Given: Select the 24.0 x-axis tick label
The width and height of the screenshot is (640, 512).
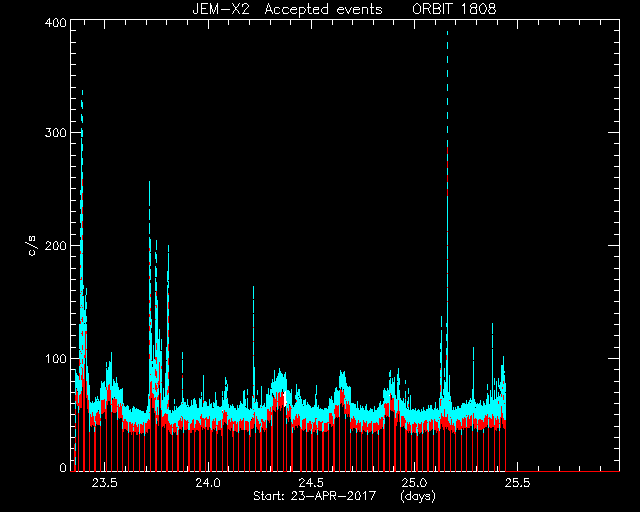Looking at the screenshot, I should tap(208, 483).
